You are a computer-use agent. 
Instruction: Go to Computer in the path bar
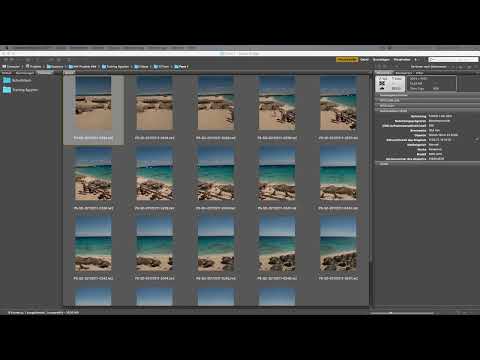11,67
